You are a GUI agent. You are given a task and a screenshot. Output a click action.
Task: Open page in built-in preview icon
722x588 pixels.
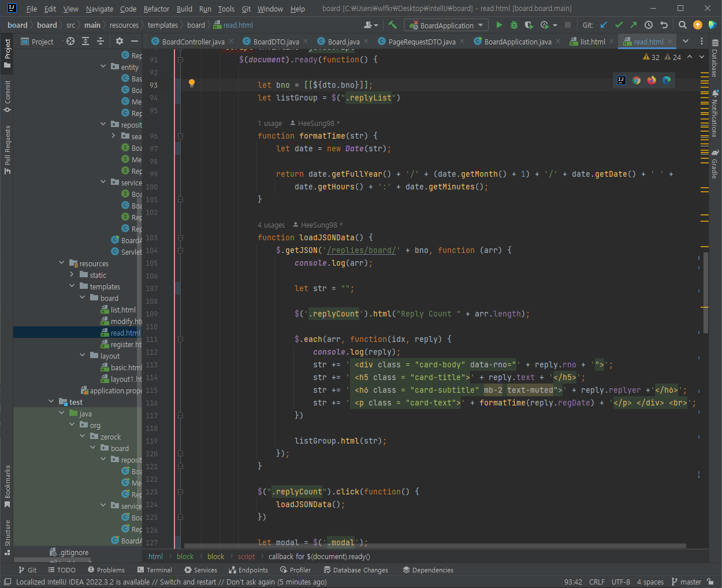(621, 80)
